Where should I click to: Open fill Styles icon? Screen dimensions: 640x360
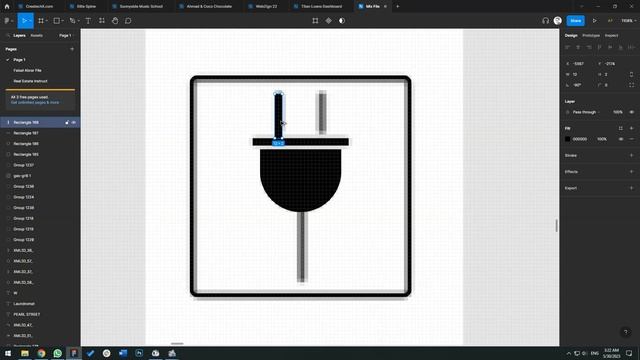click(620, 128)
